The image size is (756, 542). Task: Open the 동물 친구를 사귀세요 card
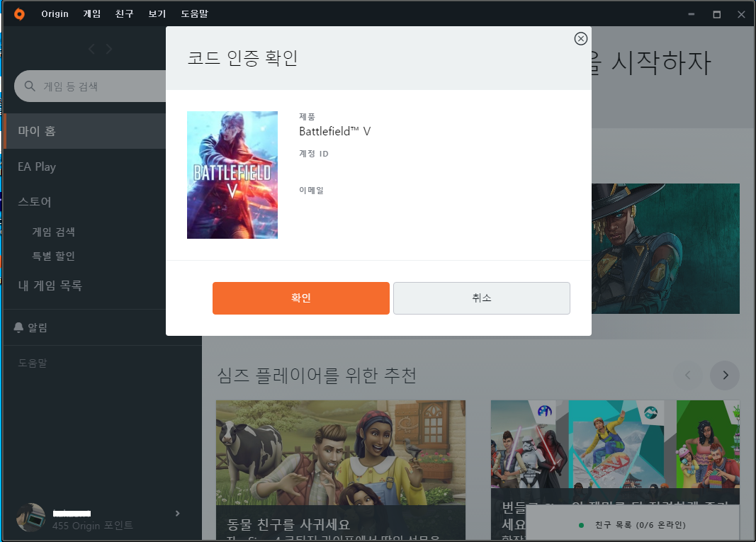point(340,470)
